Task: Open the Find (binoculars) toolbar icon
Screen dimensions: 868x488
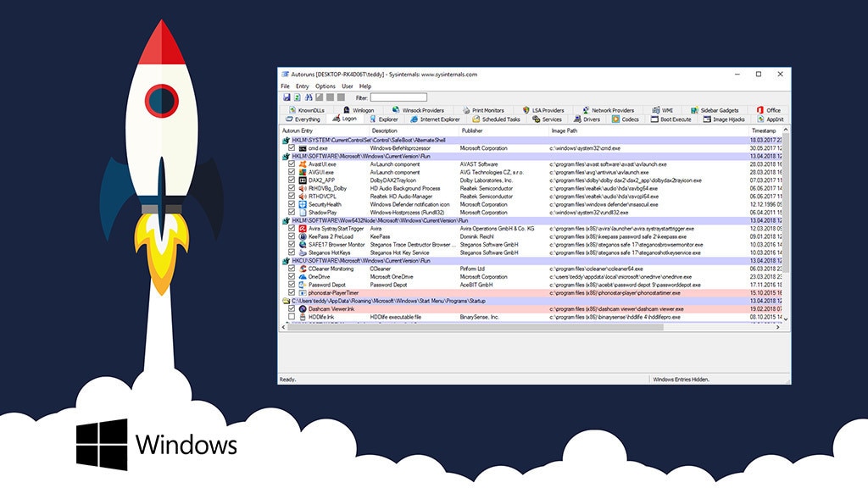Action: (x=309, y=97)
